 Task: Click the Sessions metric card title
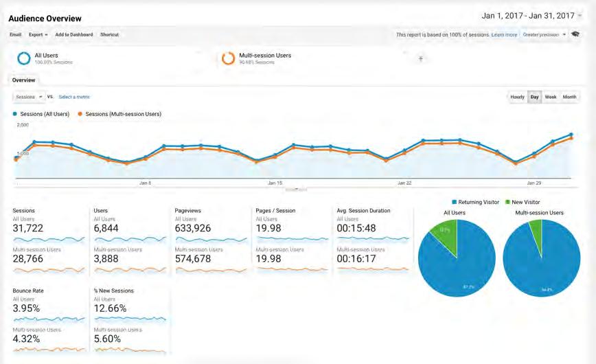pyautogui.click(x=23, y=210)
